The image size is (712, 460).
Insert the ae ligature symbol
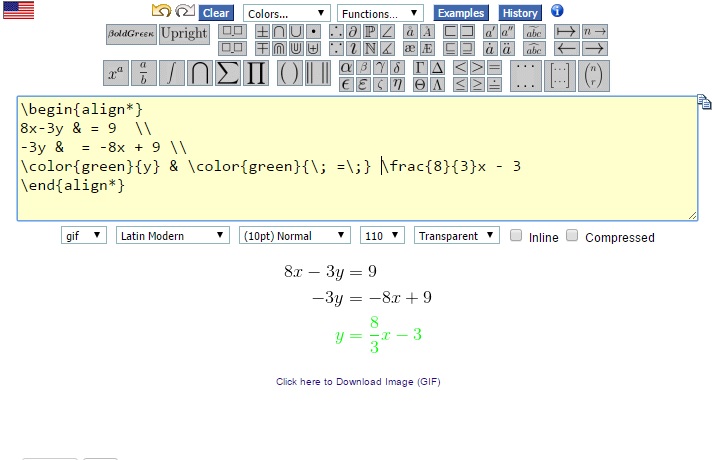(x=410, y=48)
